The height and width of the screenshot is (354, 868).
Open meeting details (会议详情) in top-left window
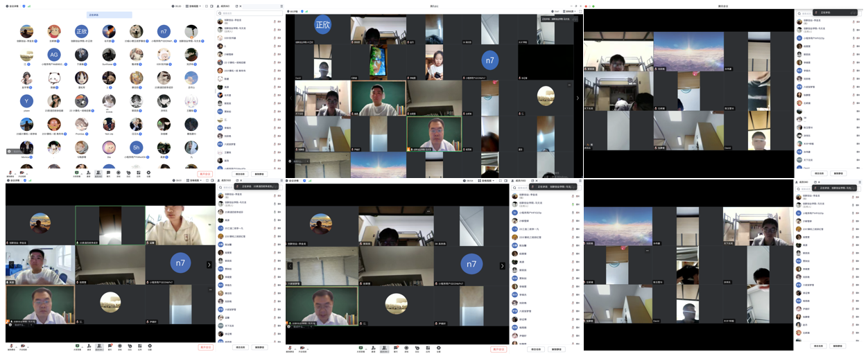(x=13, y=6)
